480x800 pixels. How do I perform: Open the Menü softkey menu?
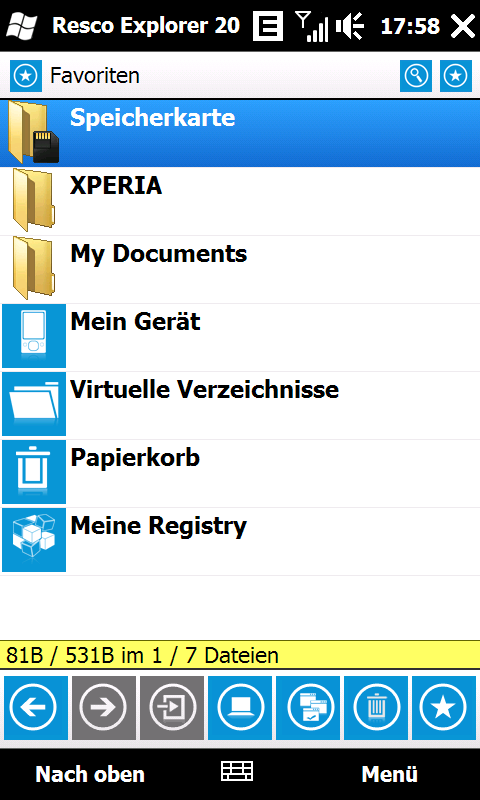(x=390, y=774)
